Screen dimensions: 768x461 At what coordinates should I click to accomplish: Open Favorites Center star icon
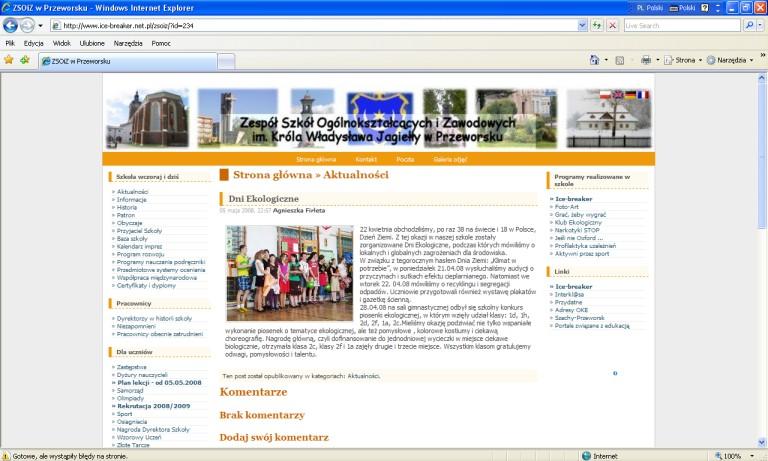pos(9,60)
